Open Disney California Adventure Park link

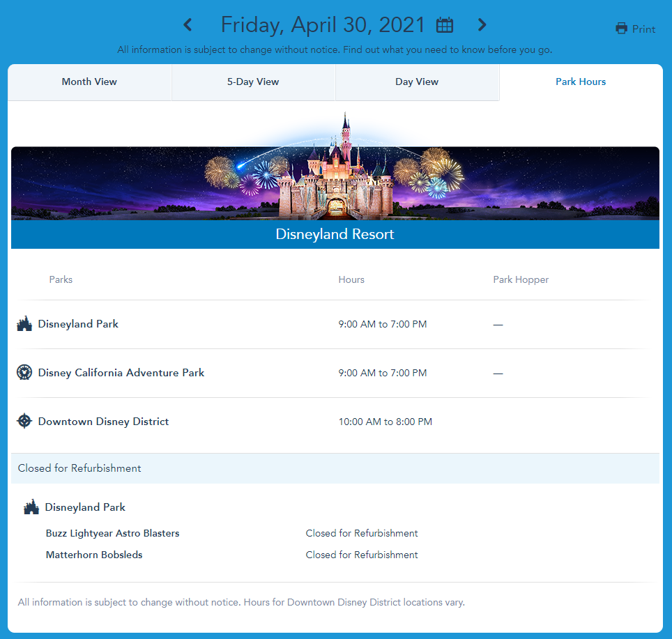(x=121, y=373)
